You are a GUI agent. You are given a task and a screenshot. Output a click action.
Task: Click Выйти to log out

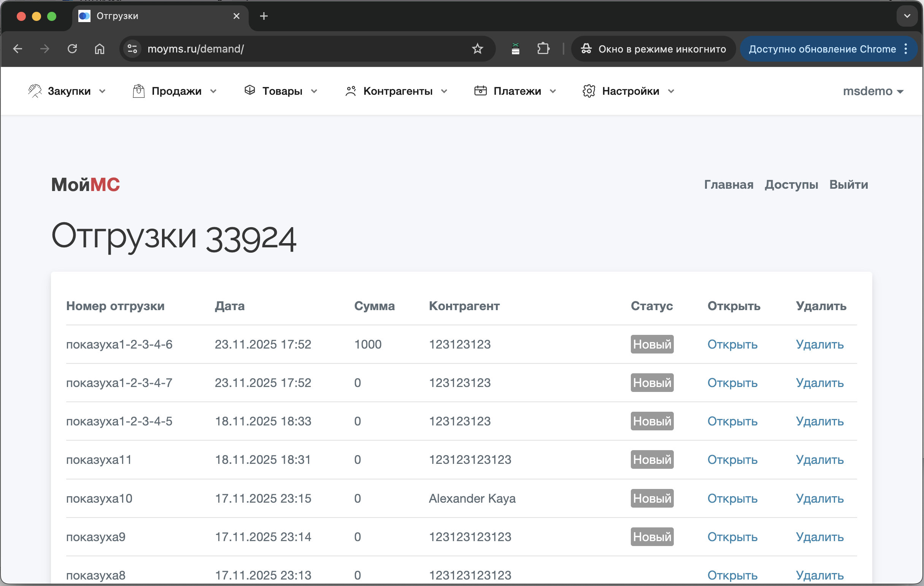[849, 185]
